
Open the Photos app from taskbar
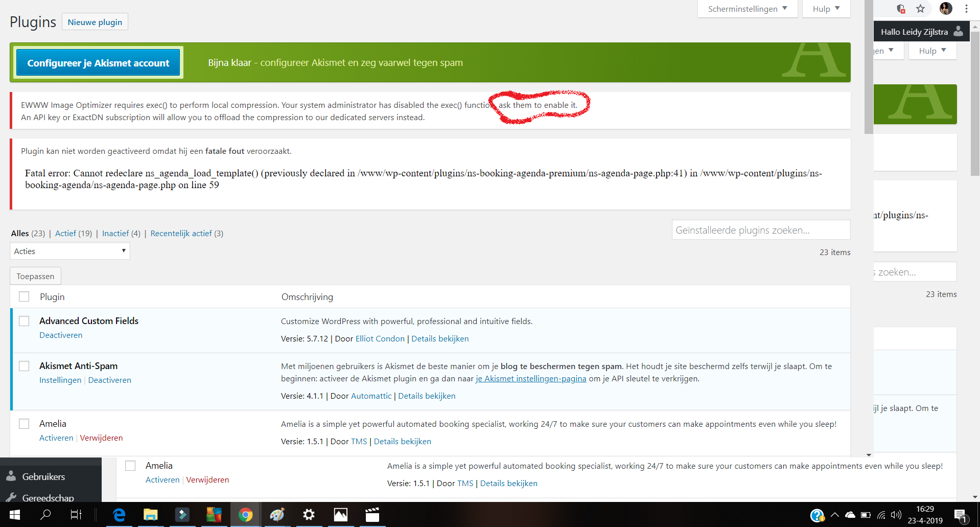[341, 515]
